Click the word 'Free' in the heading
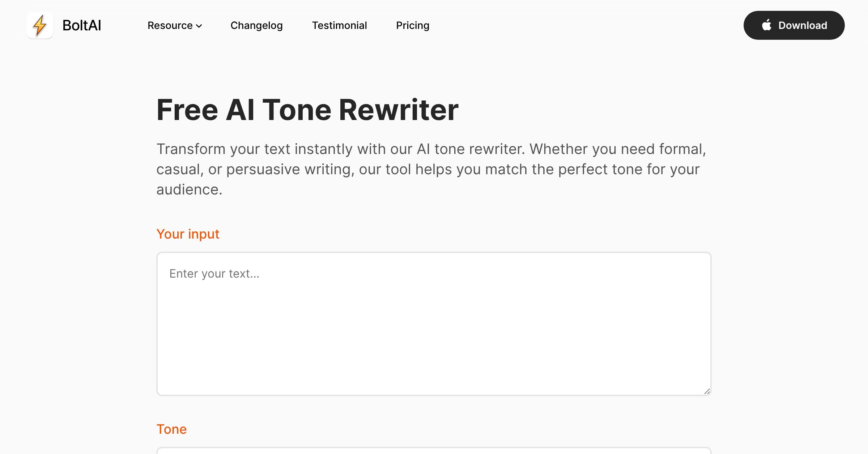The width and height of the screenshot is (868, 454). tap(187, 110)
